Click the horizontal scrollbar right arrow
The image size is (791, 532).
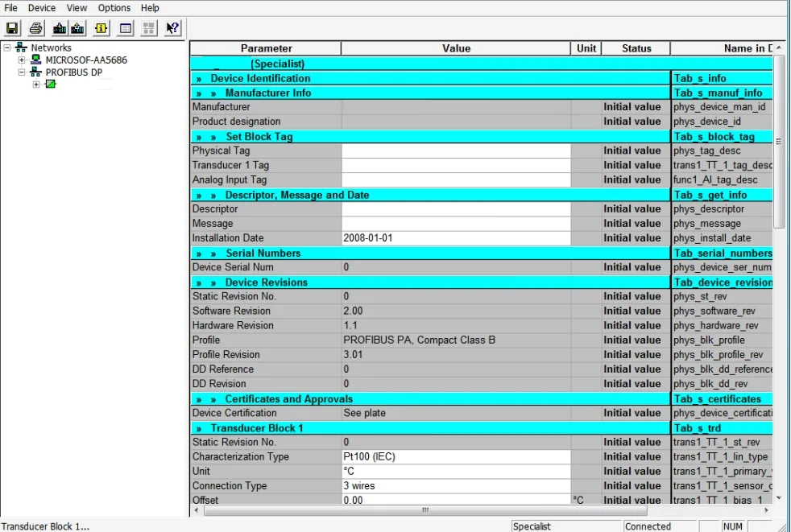[x=766, y=510]
